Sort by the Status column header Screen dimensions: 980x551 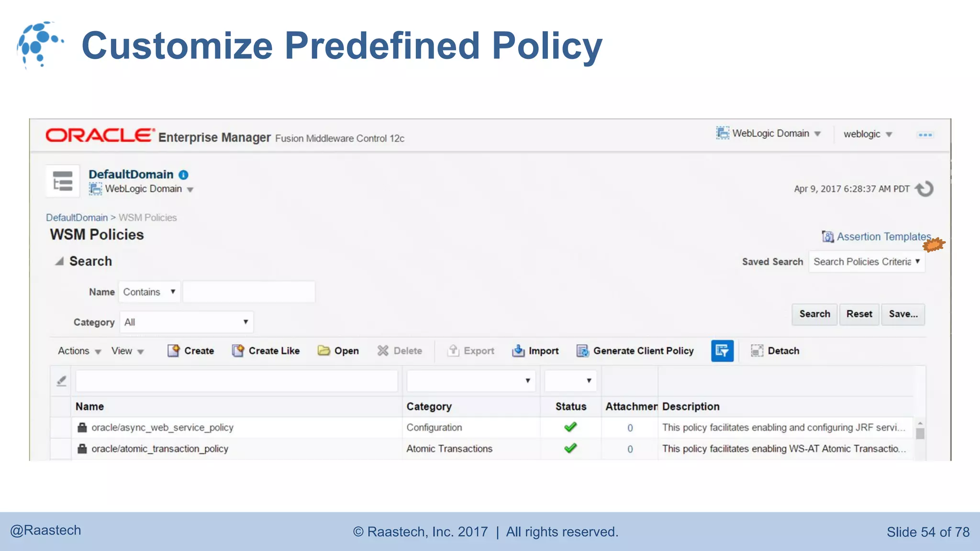pos(570,407)
